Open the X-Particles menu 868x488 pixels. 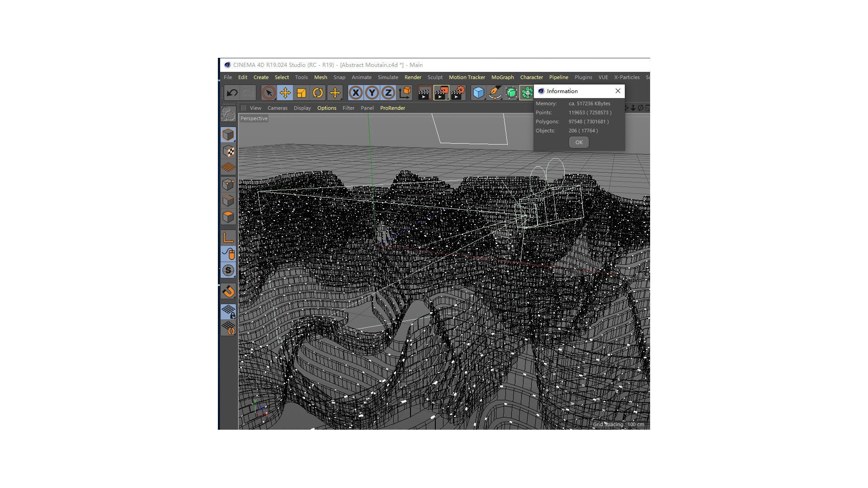click(x=627, y=77)
